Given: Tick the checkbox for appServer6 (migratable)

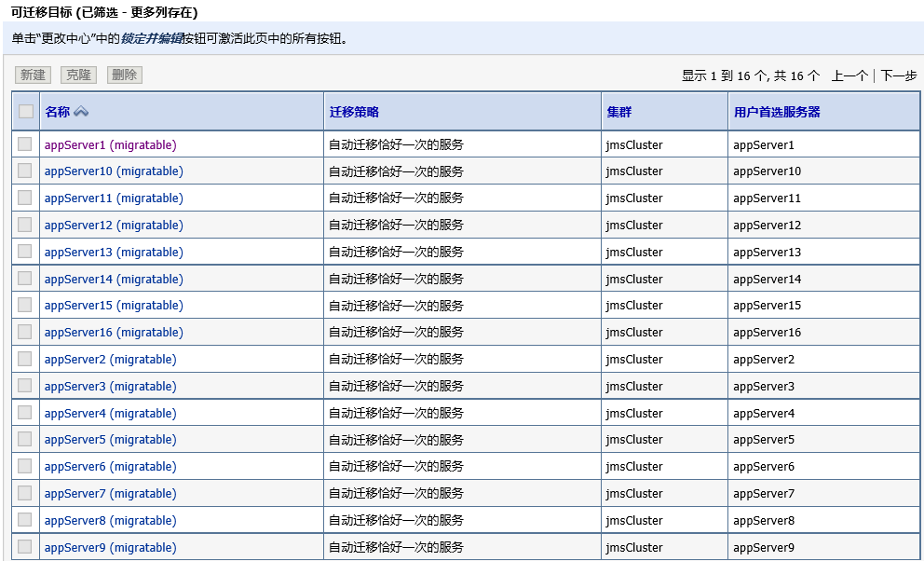Looking at the screenshot, I should pos(25,466).
